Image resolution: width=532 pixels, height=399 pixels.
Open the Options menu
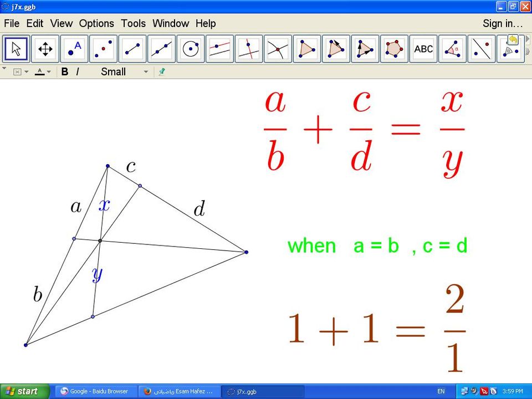96,23
